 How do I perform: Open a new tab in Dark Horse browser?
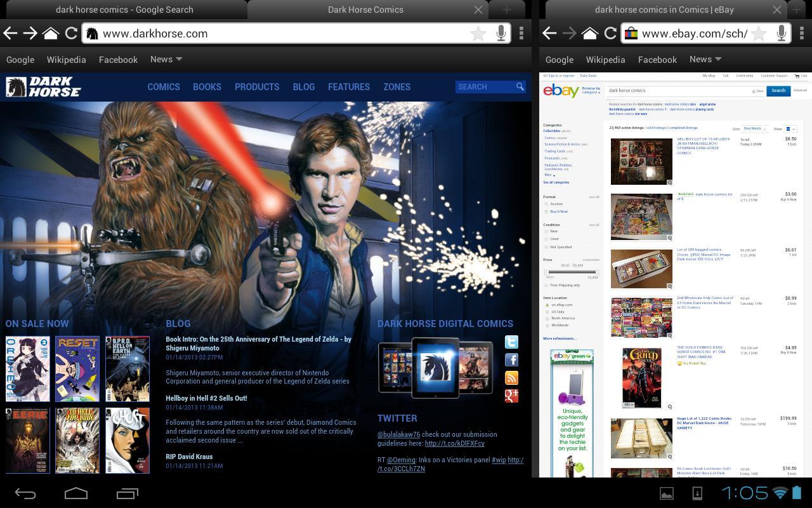506,10
